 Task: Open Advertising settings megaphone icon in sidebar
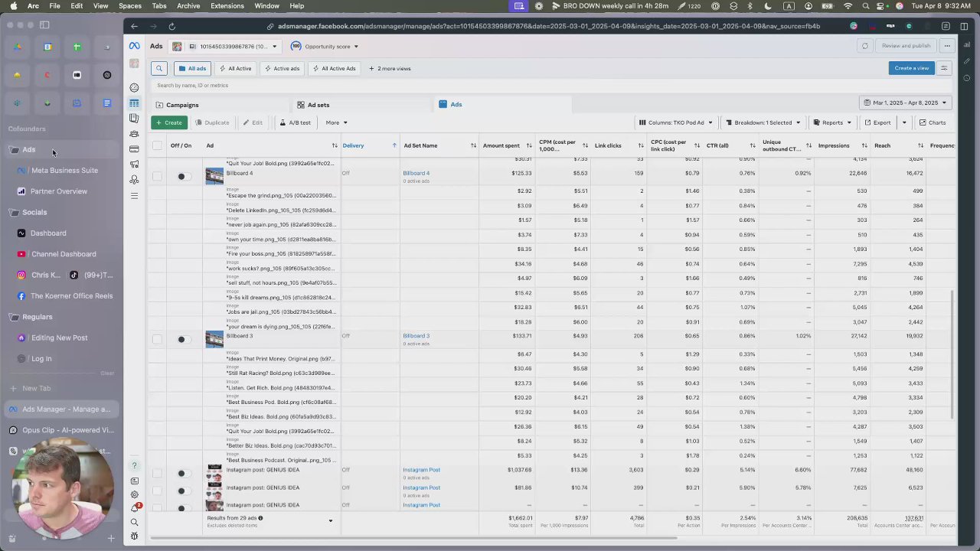134,164
